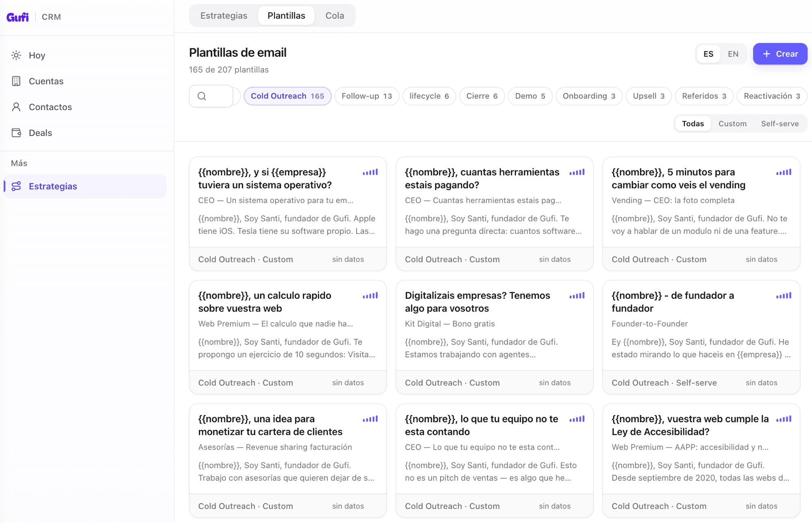The height and width of the screenshot is (523, 812).
Task: Click signal bars icon on 'cuantas herramientas' card
Action: coord(577,172)
